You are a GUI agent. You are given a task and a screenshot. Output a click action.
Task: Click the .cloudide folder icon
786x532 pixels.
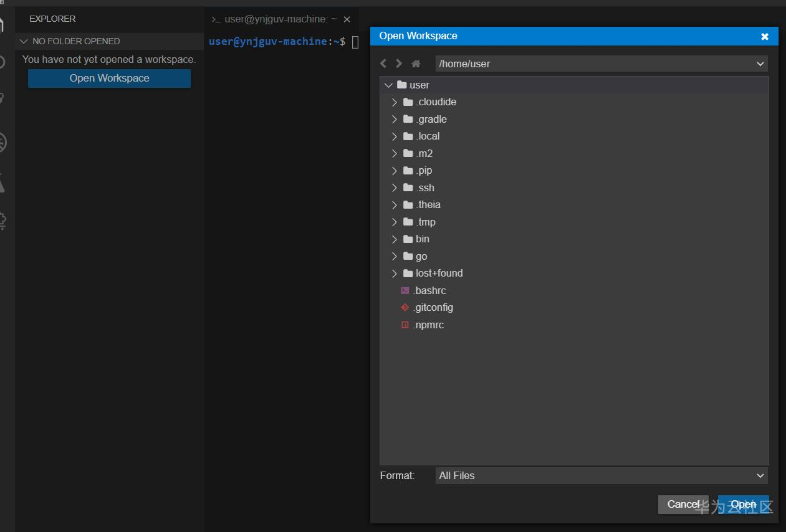tap(408, 102)
